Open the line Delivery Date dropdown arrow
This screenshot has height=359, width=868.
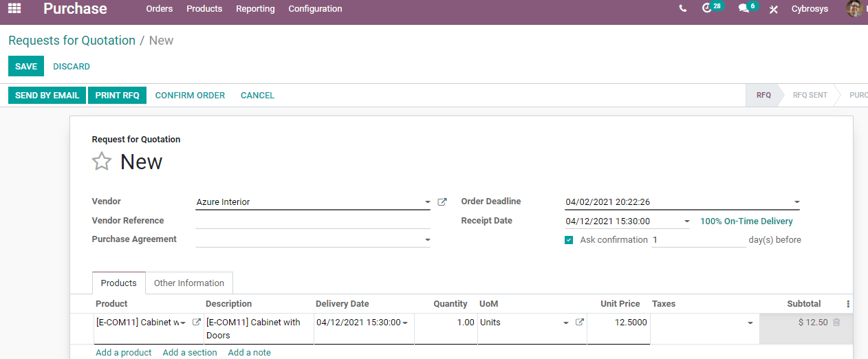(x=404, y=323)
